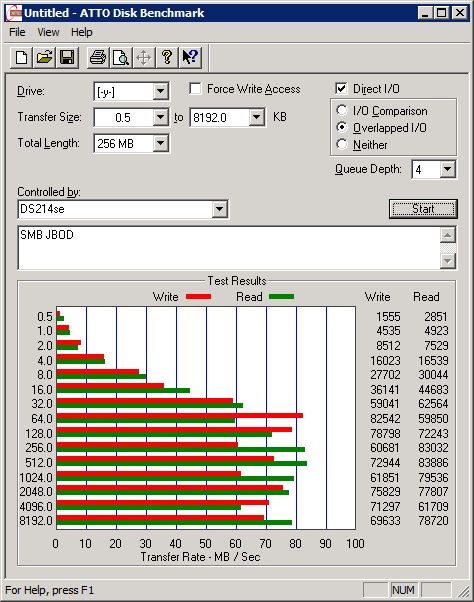Open the File menu
This screenshot has height=602, width=474.
(x=17, y=32)
